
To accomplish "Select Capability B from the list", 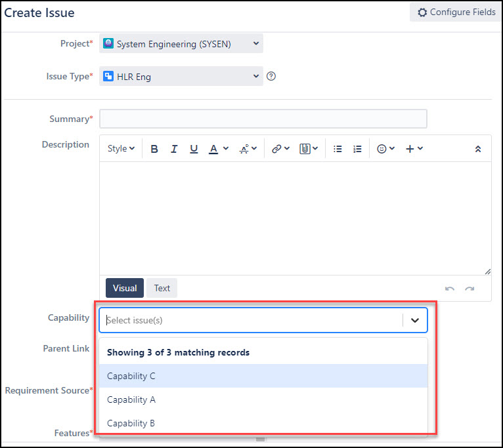I will pos(263,423).
